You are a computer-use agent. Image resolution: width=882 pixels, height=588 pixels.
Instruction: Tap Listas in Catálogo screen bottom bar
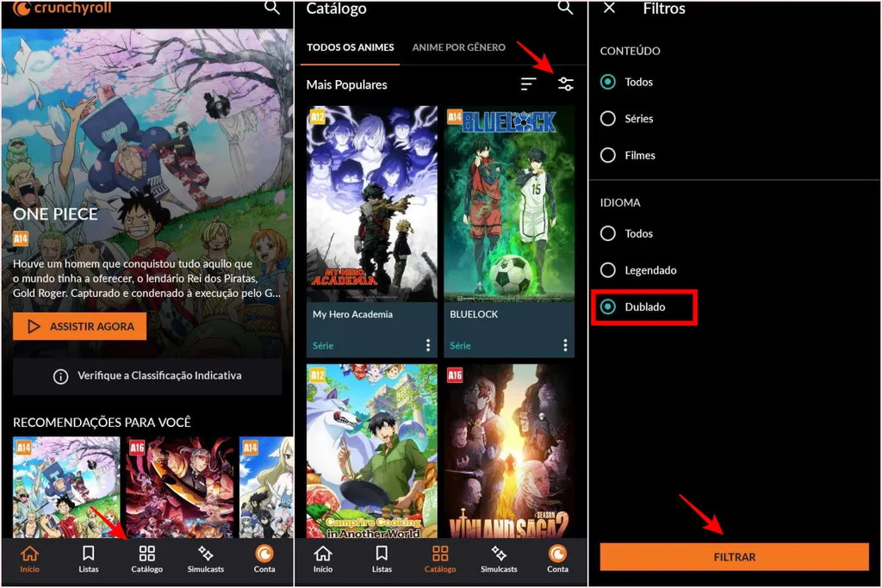pos(382,560)
